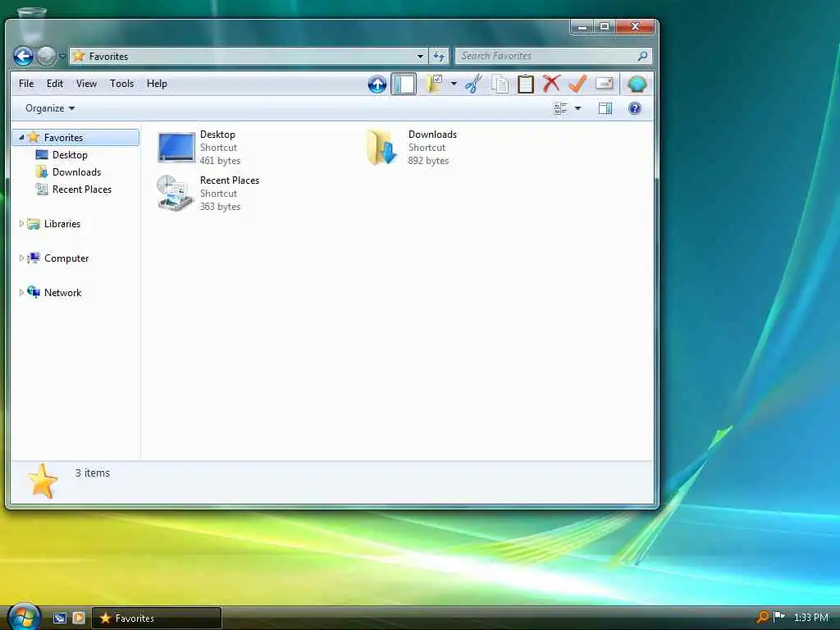Select Favorites in navigation pane
This screenshot has width=840, height=630.
(x=75, y=138)
